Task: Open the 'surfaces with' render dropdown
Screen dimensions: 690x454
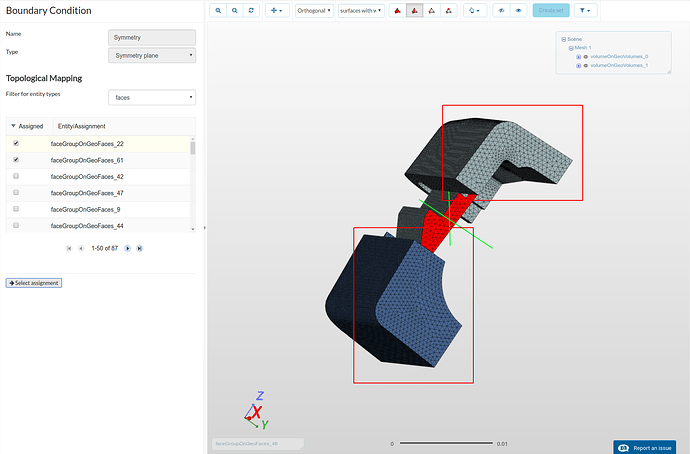Action: pos(359,10)
